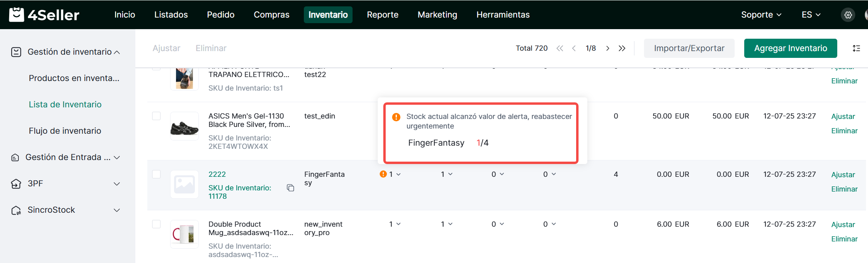Switch to the Marketing menu
The height and width of the screenshot is (263, 868).
click(437, 15)
